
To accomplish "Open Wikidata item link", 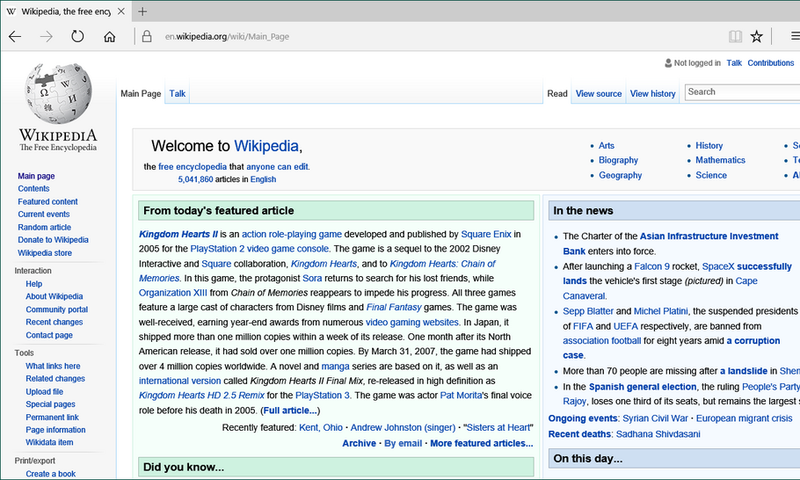I will pos(49,442).
